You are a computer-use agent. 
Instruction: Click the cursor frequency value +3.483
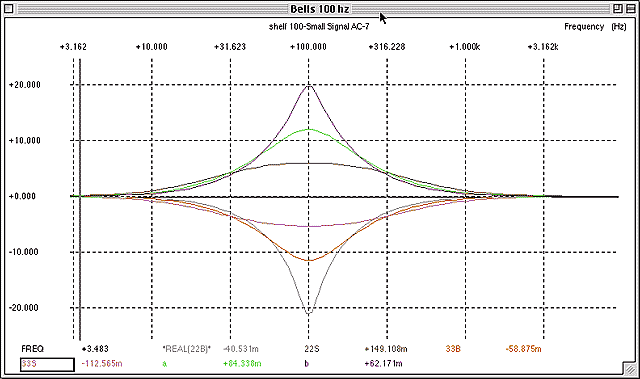point(95,349)
